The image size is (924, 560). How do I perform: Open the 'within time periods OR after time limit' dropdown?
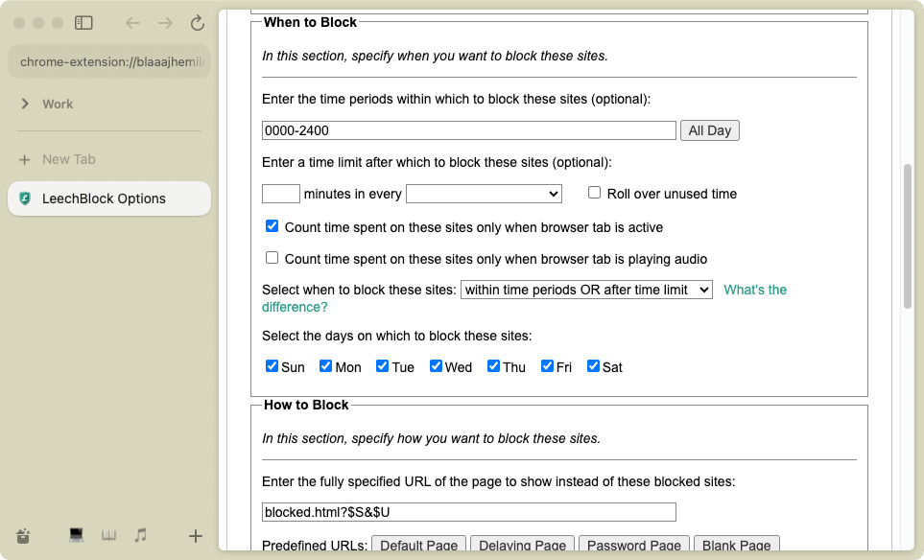586,290
